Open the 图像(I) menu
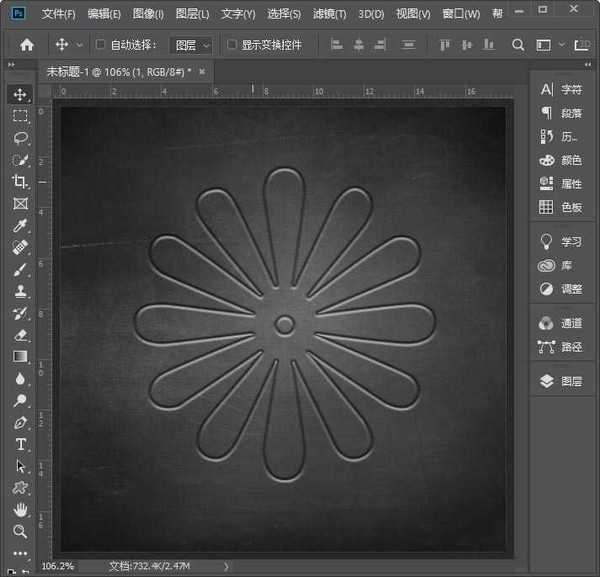This screenshot has width=600, height=577. tap(148, 14)
